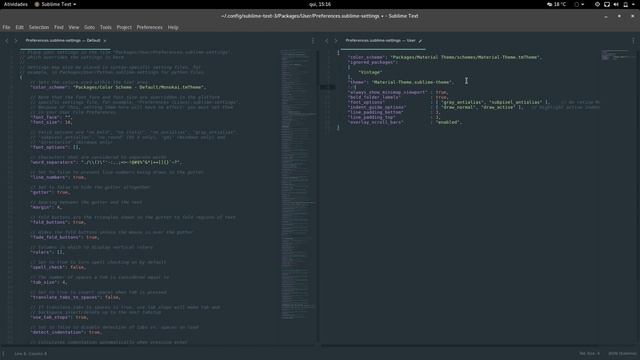
Task: Click the "always_show_minimap_viewport" line
Action: 398,92
